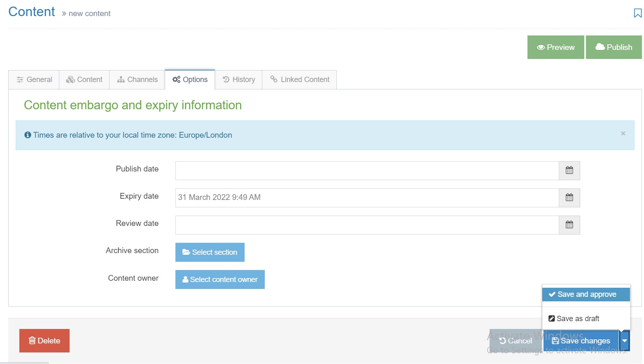Open the Linked Content tab

(x=299, y=79)
